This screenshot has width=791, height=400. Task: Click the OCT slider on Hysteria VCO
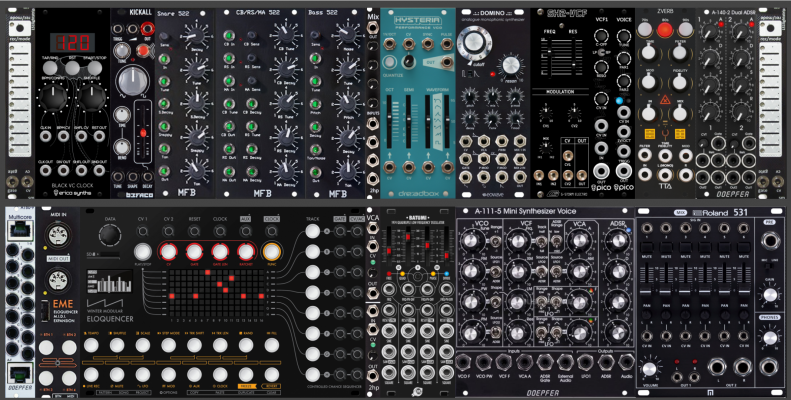click(x=389, y=121)
